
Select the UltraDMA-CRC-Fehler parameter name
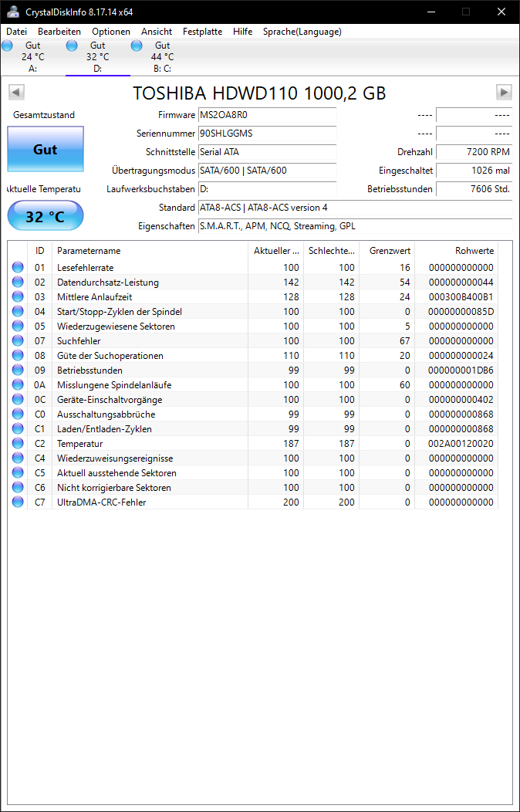click(x=101, y=502)
